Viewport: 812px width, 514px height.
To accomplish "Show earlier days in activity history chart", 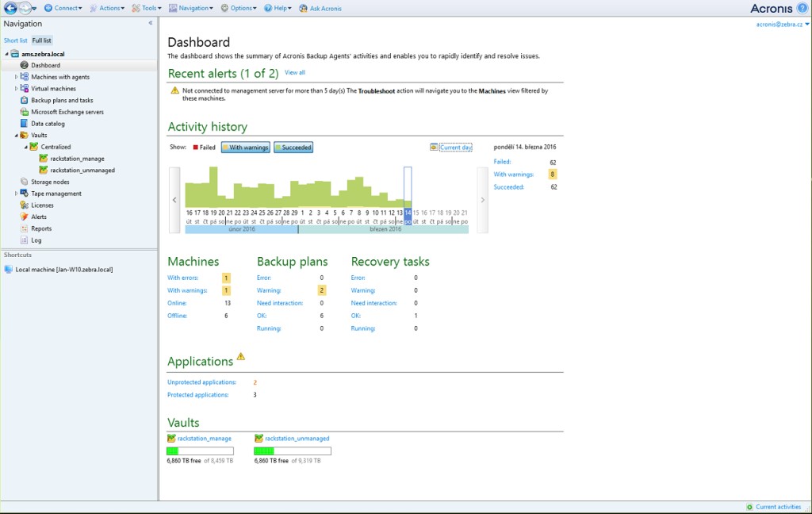I will (174, 200).
